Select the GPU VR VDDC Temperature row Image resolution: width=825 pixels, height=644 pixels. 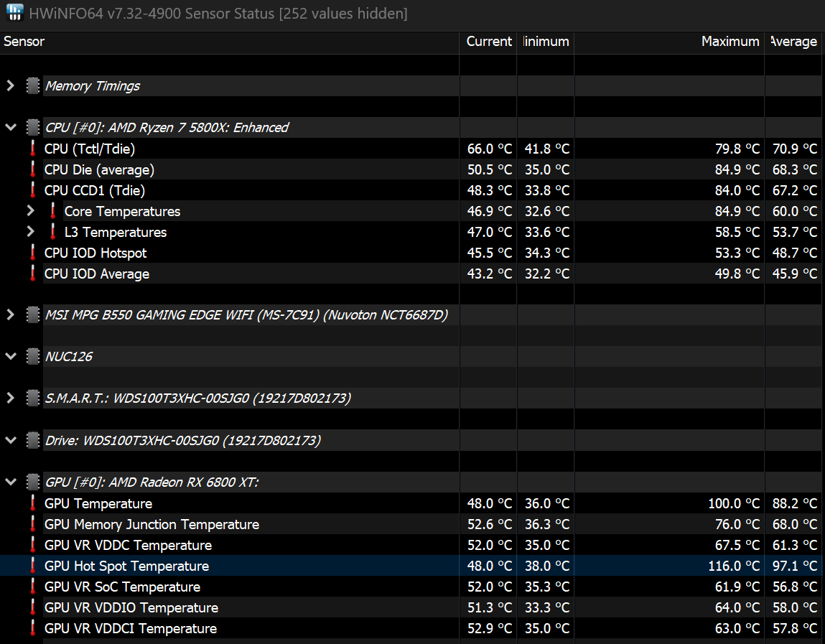(412, 544)
